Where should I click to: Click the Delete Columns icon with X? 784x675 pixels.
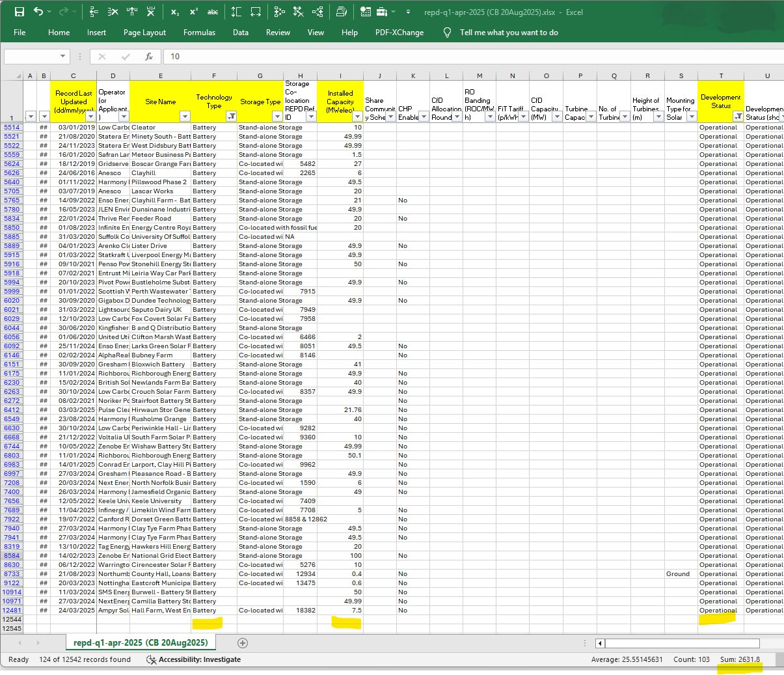(151, 12)
